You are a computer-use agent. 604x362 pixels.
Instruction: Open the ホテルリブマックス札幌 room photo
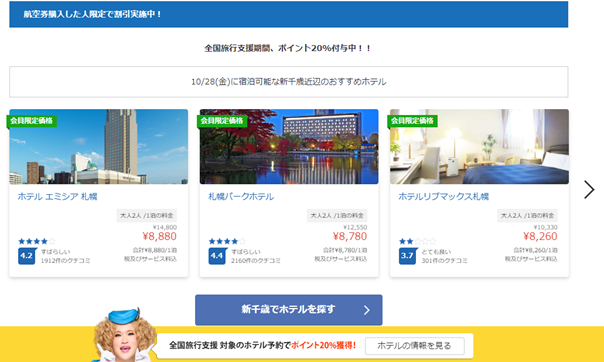click(479, 147)
